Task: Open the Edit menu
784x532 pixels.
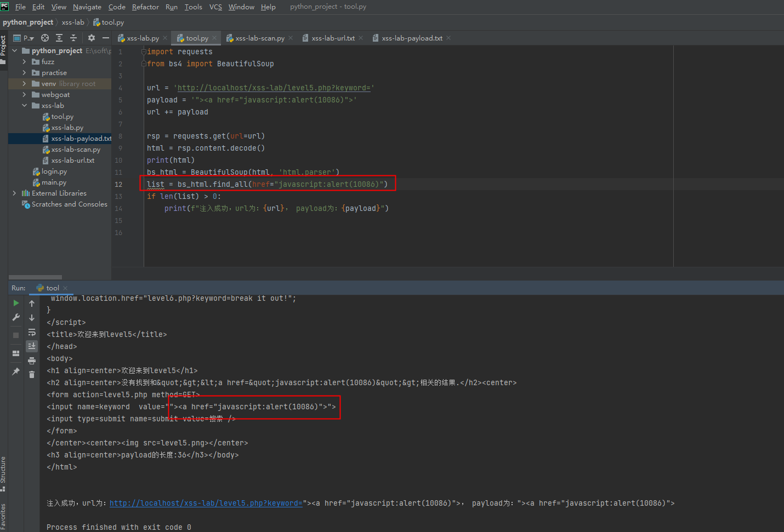Action: (38, 7)
